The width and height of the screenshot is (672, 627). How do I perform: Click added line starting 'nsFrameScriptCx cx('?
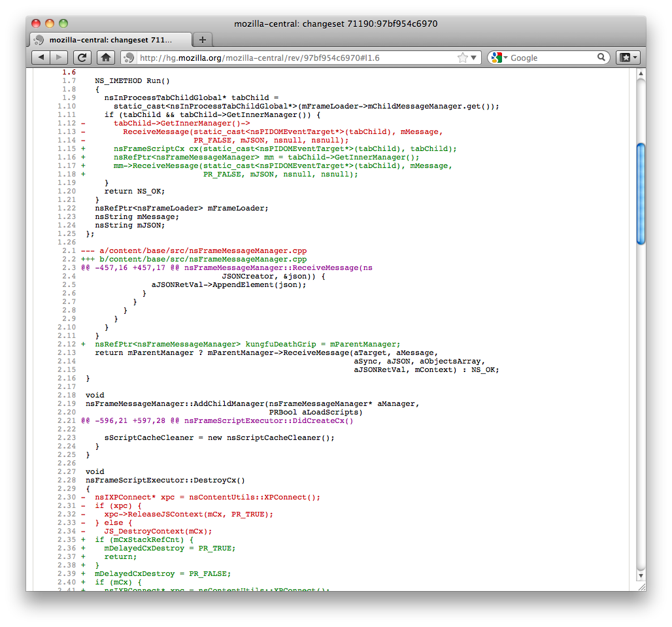tap(285, 148)
